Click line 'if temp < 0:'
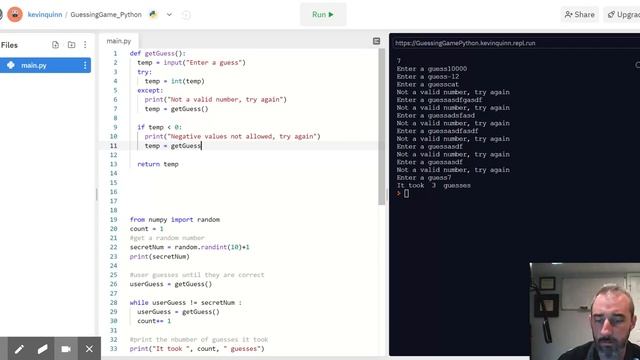Screen dimensions: 640x360 (160, 127)
